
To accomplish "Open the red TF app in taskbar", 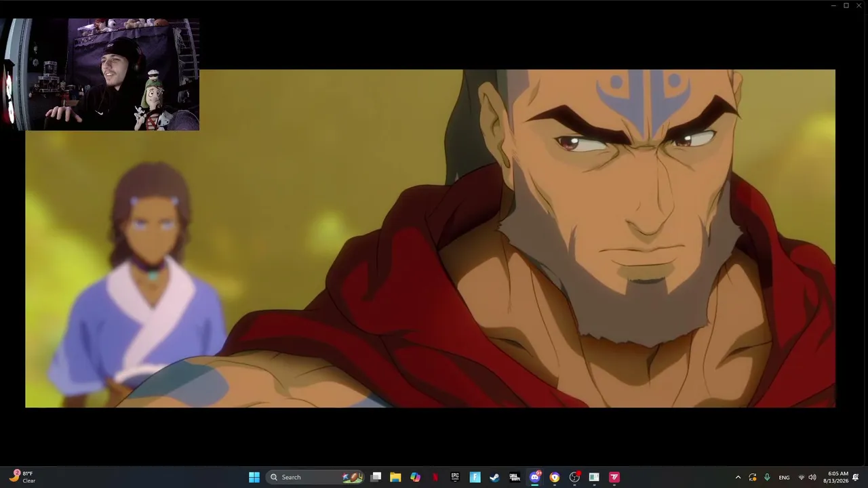I will 614,477.
